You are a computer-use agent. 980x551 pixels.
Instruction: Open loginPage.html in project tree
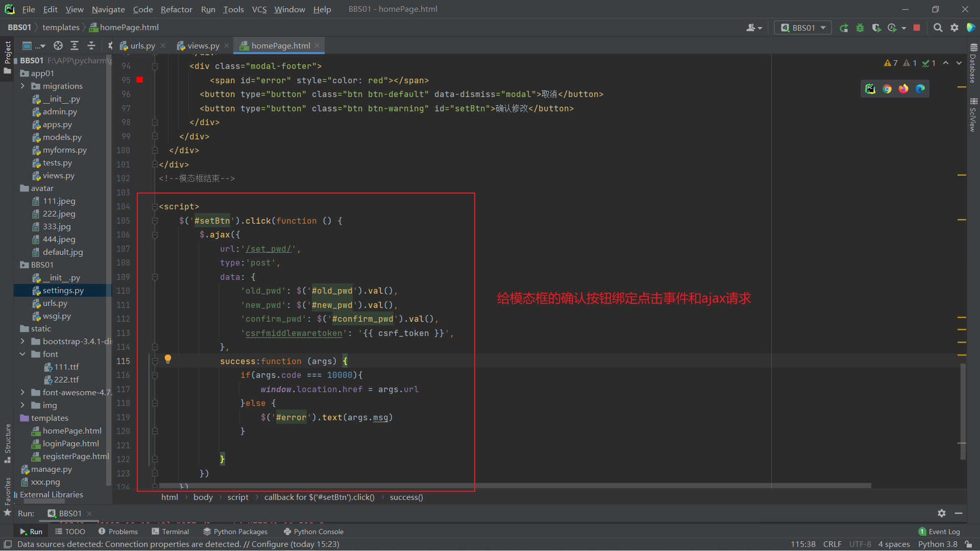point(70,444)
